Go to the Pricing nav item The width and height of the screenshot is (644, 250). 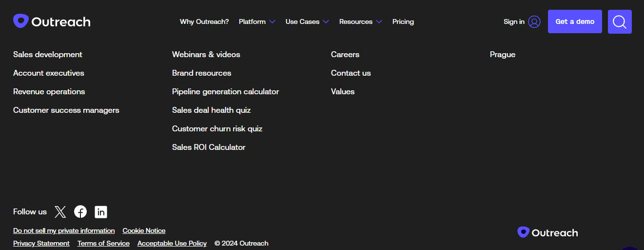pos(403,21)
